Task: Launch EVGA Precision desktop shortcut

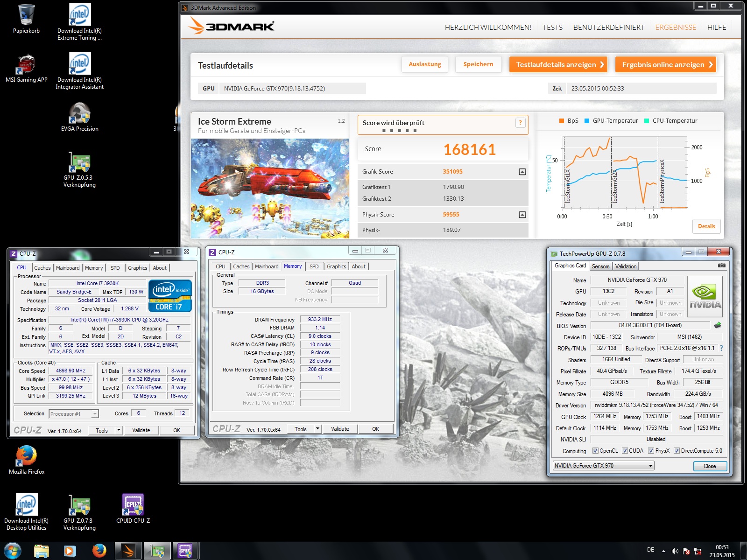Action: pyautogui.click(x=79, y=117)
